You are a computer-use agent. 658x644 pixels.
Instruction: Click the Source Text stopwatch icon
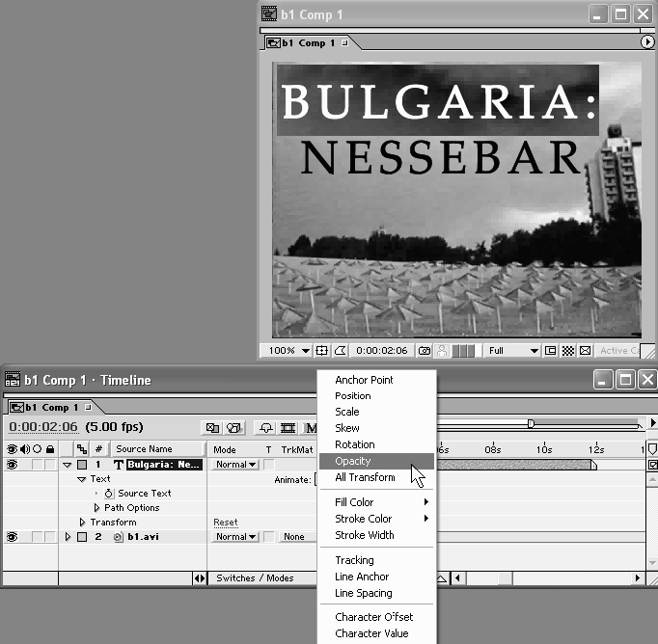pyautogui.click(x=109, y=494)
